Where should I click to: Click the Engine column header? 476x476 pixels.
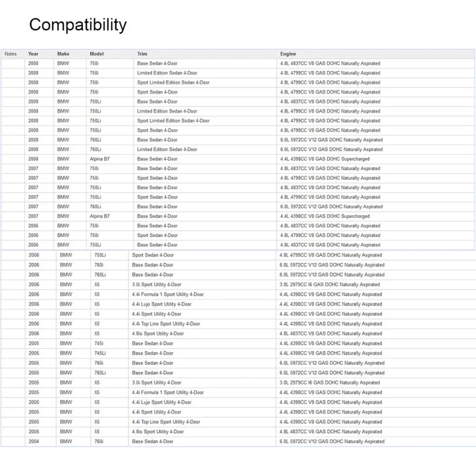[288, 54]
